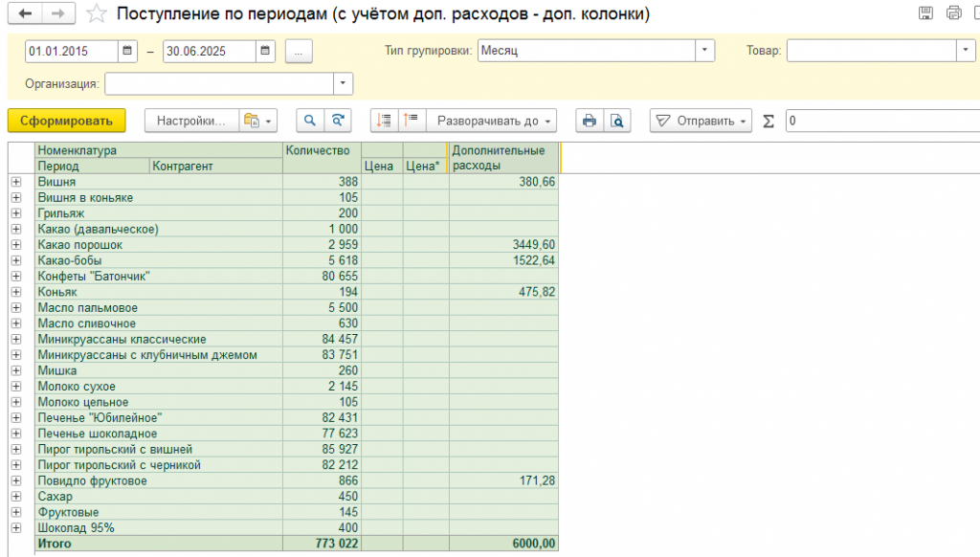Image resolution: width=980 pixels, height=557 pixels.
Task: Expand Какао (давальческое) row
Action: pyautogui.click(x=16, y=229)
